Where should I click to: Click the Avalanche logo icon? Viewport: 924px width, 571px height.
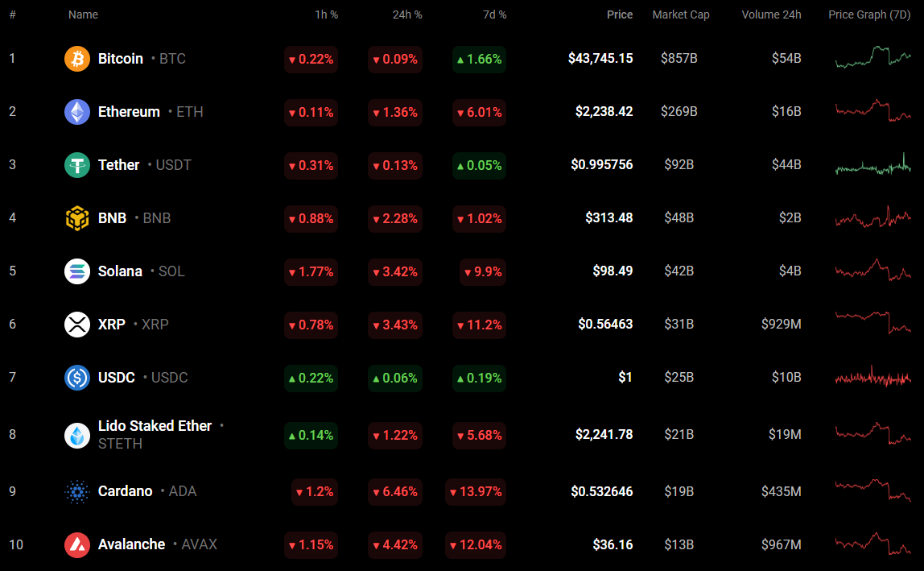pyautogui.click(x=77, y=544)
